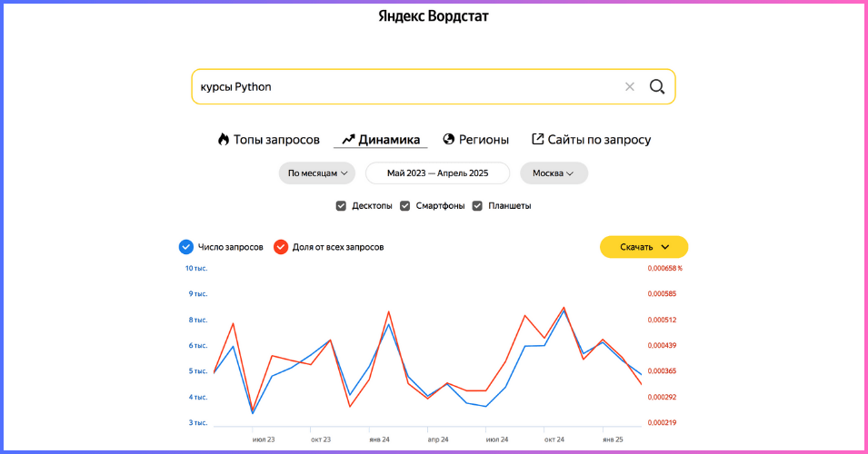Open the Топы запросов tab

click(268, 139)
